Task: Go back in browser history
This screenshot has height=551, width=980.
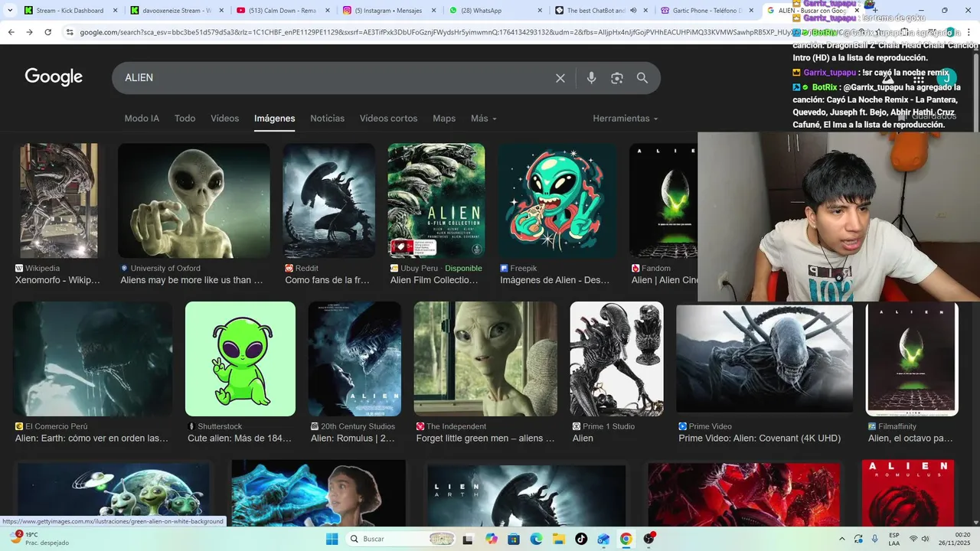Action: pyautogui.click(x=11, y=32)
